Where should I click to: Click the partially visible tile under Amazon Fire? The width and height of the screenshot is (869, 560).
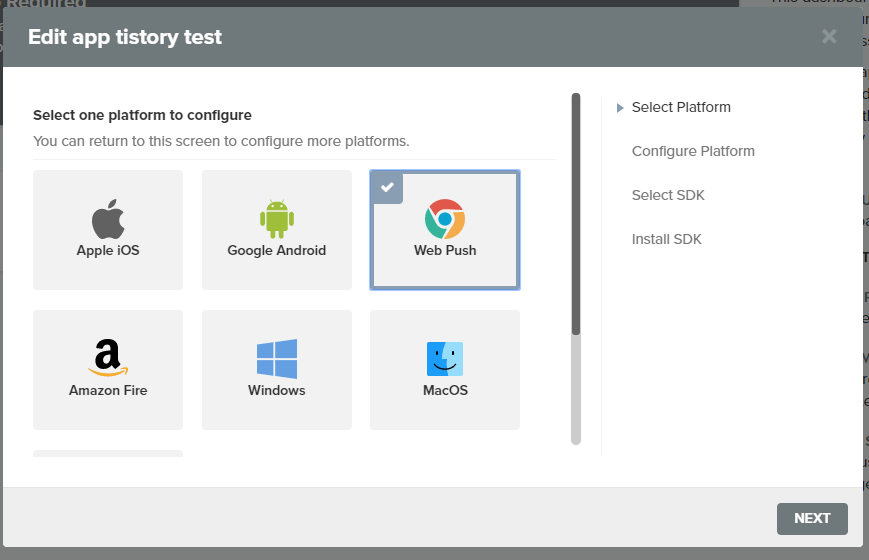pyautogui.click(x=108, y=453)
